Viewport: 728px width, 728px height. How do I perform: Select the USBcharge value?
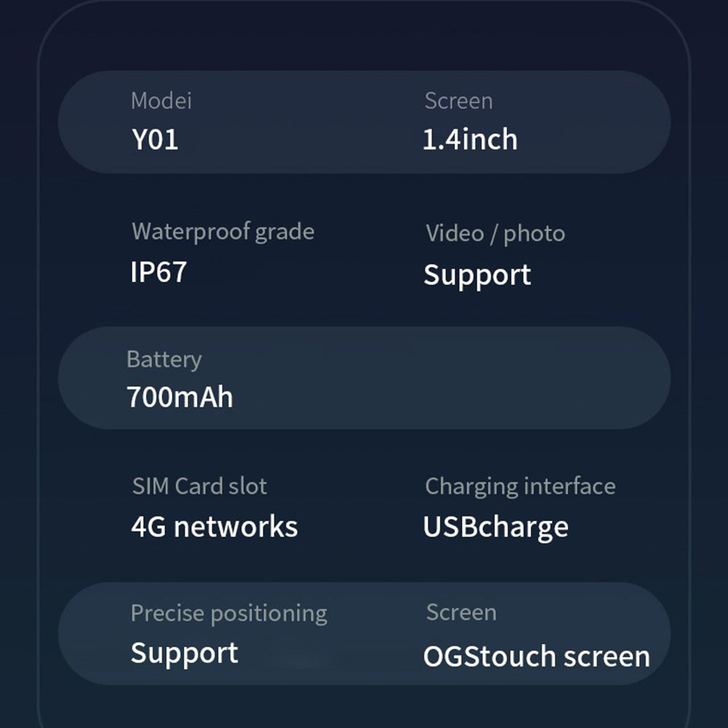coord(496,526)
